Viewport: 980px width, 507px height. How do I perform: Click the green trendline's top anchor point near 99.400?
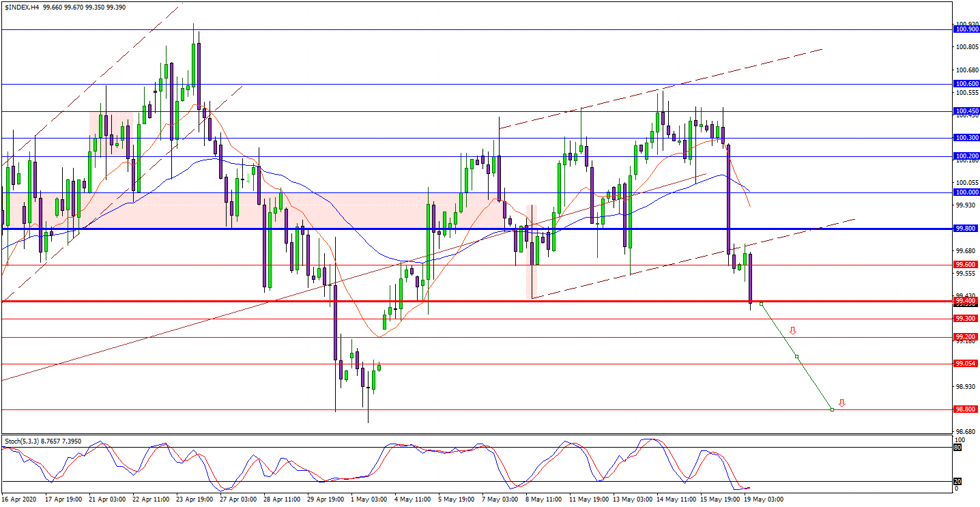coord(761,304)
